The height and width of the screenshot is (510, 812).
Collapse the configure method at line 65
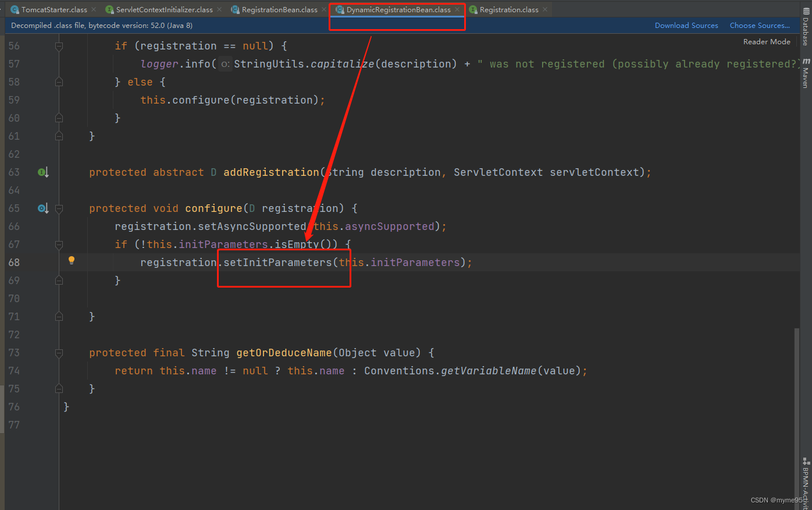pyautogui.click(x=58, y=208)
